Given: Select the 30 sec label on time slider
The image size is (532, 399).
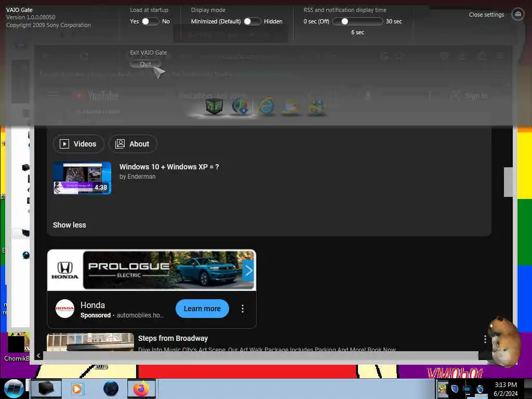Looking at the screenshot, I should click(x=394, y=21).
